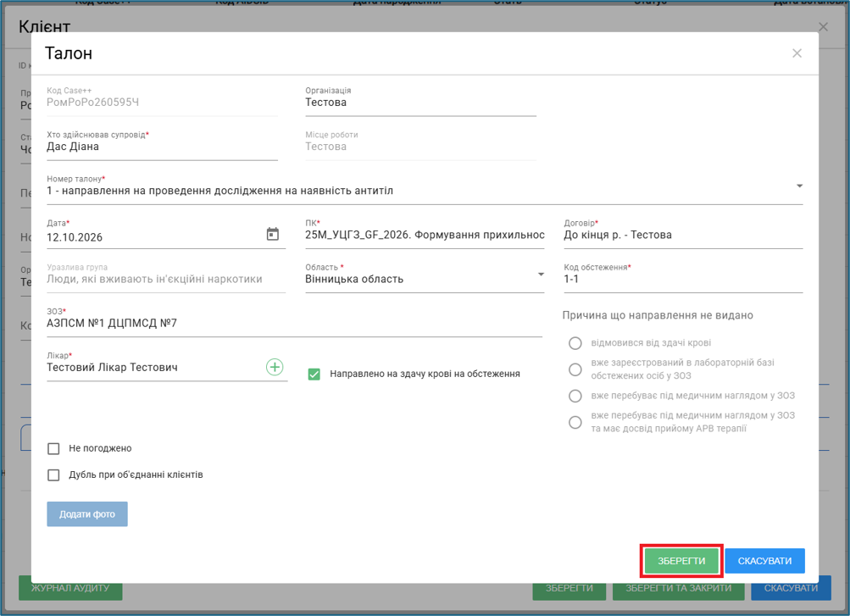Click the 'Місце роботи' value Тестова
The height and width of the screenshot is (616, 850).
pyautogui.click(x=325, y=147)
